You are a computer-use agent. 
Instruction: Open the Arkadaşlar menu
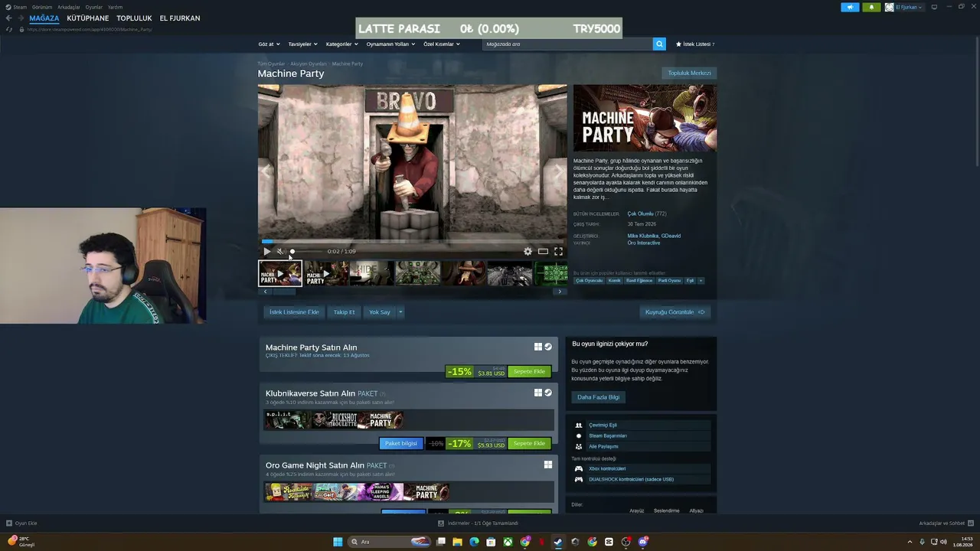coord(69,7)
